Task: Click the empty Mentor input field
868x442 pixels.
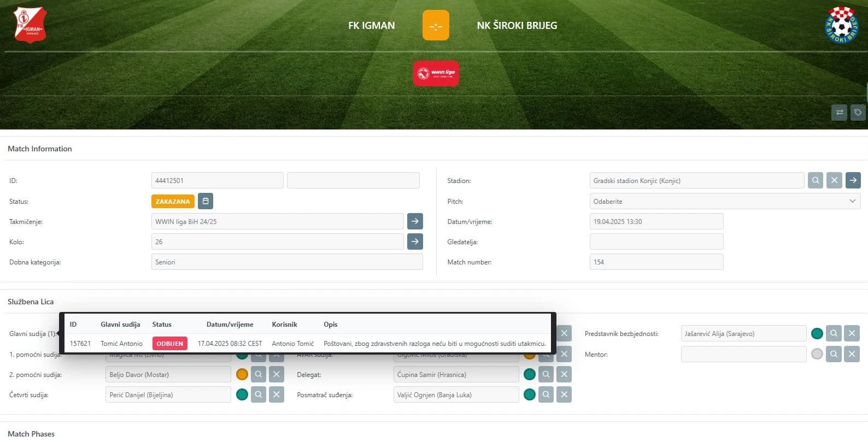Action: point(744,354)
